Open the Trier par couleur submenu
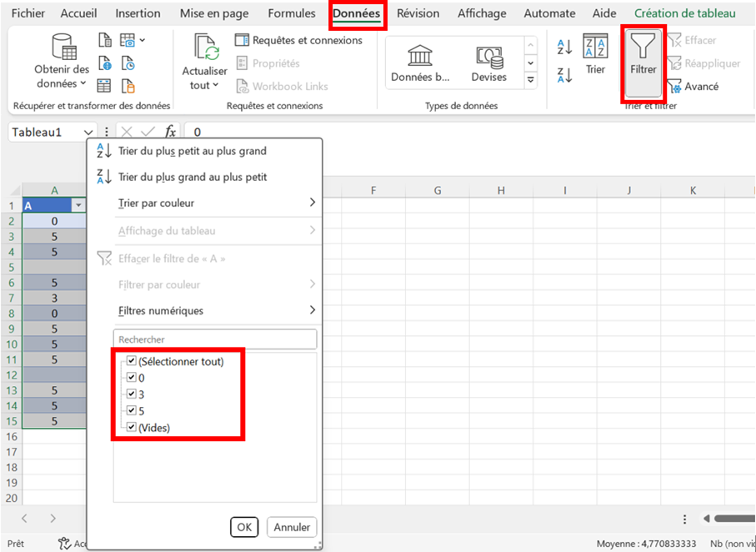 coord(218,203)
